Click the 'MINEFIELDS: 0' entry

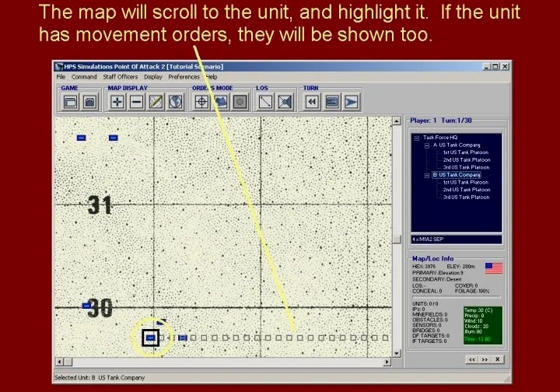coord(429,314)
